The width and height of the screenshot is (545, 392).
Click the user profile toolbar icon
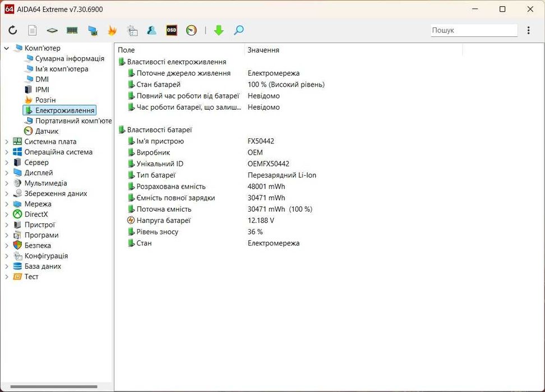pyautogui.click(x=151, y=30)
